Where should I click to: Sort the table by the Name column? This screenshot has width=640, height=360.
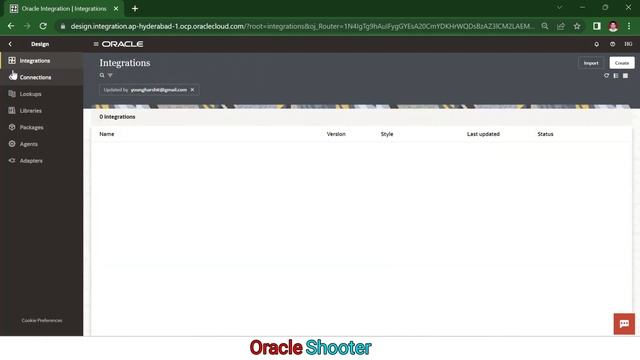107,134
